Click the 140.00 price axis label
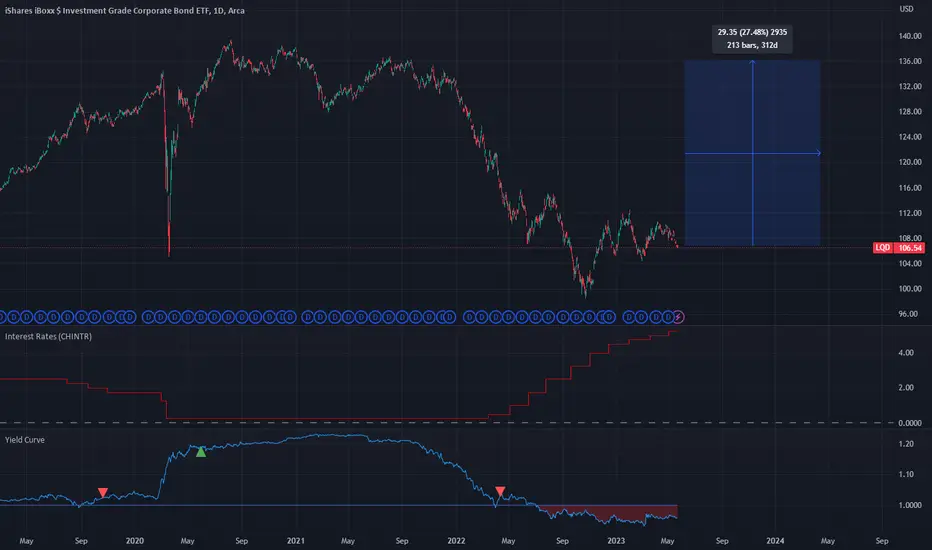The height and width of the screenshot is (550, 932). pos(909,36)
